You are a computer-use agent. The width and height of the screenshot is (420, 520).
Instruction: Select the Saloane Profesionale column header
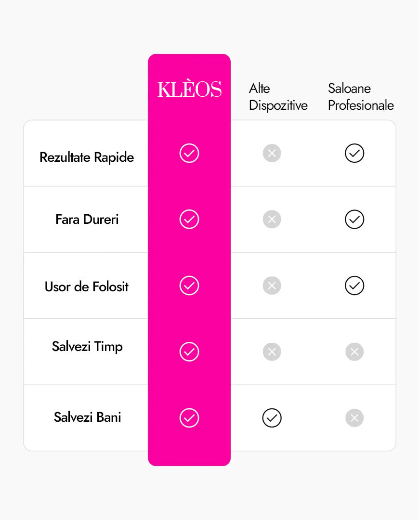tap(361, 97)
